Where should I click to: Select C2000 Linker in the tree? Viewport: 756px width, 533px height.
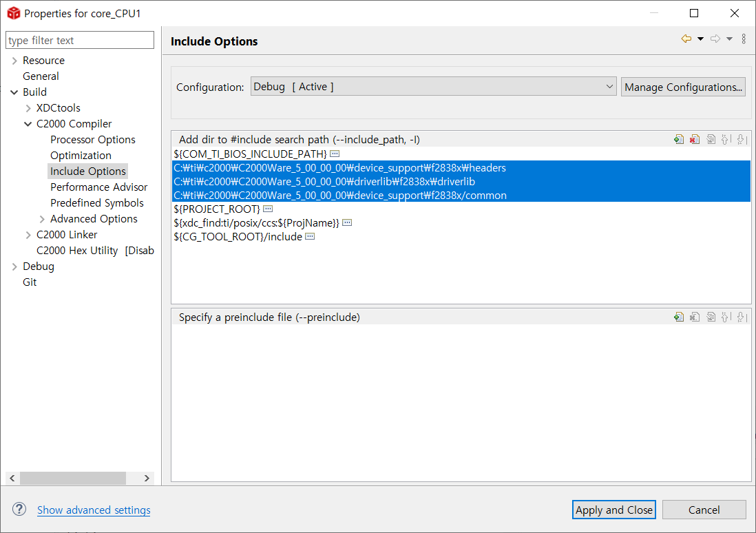pyautogui.click(x=67, y=235)
